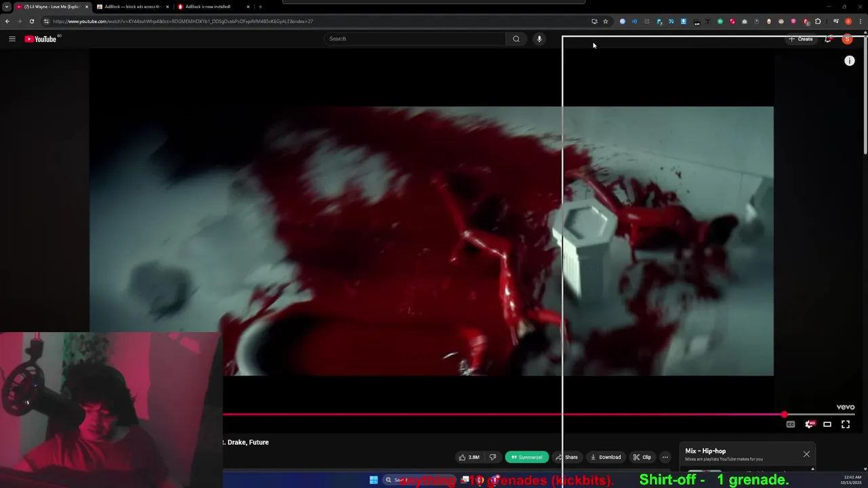Image resolution: width=868 pixels, height=488 pixels.
Task: Open the red AdBlock extension icon
Action: pos(806,22)
